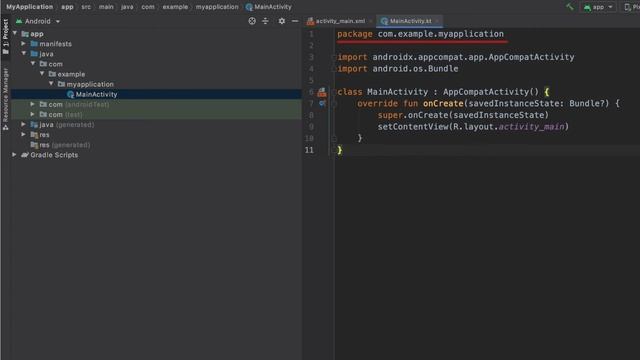Click the device selector next to app dropdown
This screenshot has width=640, height=360.
tap(631, 7)
